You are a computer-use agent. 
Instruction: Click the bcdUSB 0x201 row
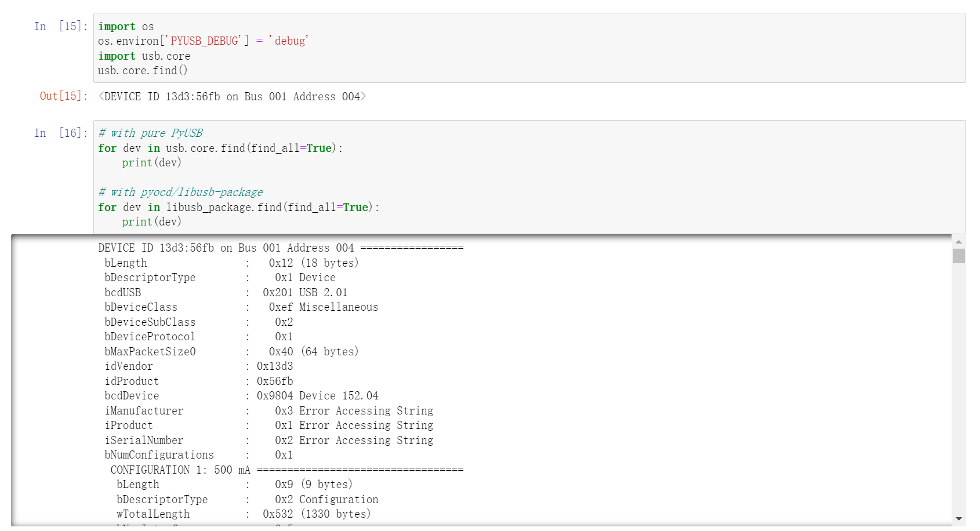tap(226, 293)
